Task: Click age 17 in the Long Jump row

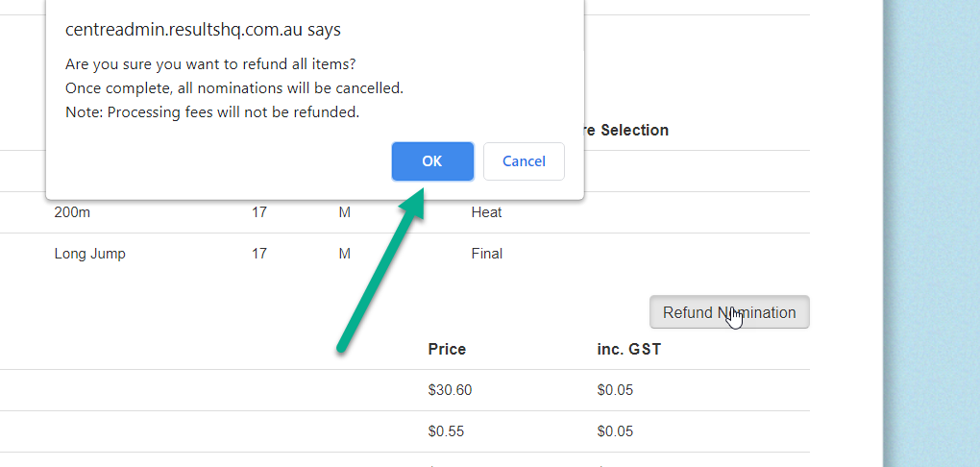Action: [x=258, y=254]
